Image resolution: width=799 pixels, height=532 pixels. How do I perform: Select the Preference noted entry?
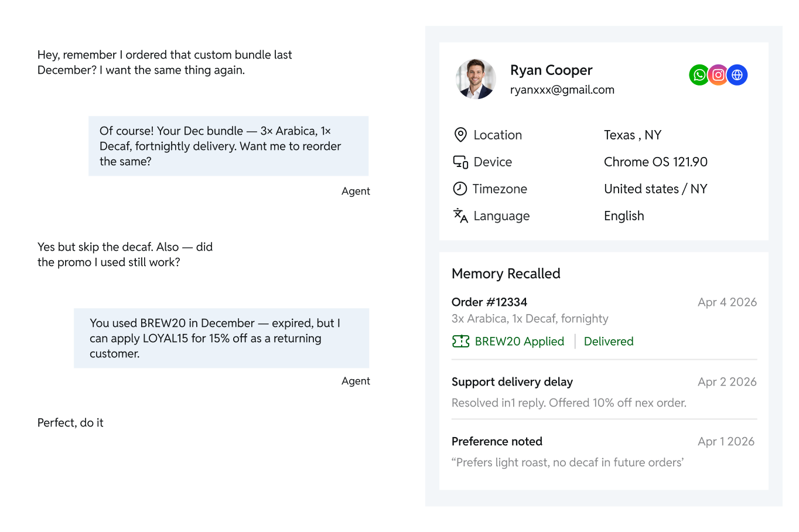[497, 442]
